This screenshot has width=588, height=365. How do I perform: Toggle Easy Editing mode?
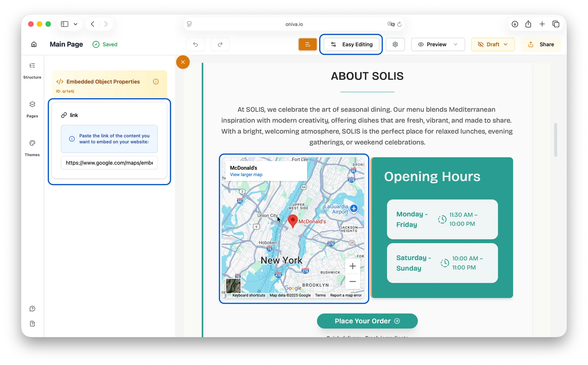(351, 44)
